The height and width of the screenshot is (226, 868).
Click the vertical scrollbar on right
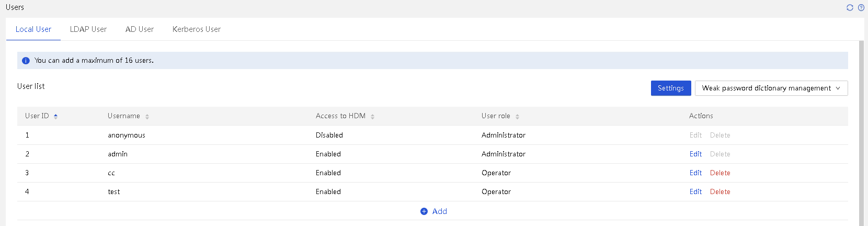click(861, 133)
